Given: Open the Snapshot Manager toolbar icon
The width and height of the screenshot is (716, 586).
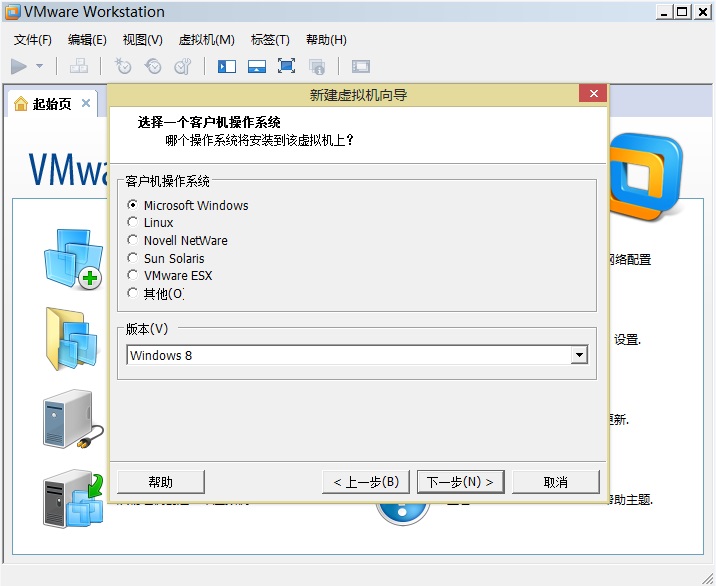Looking at the screenshot, I should coord(183,67).
